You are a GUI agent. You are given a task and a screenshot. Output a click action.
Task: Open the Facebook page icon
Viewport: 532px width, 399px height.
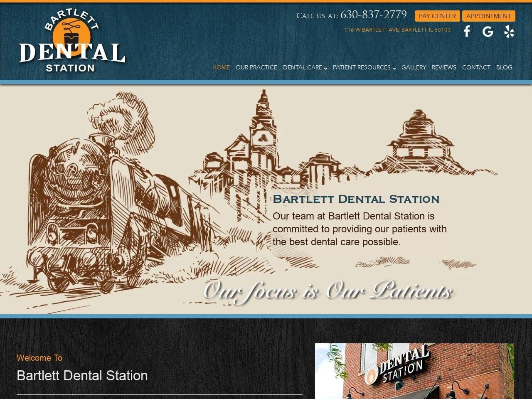467,31
